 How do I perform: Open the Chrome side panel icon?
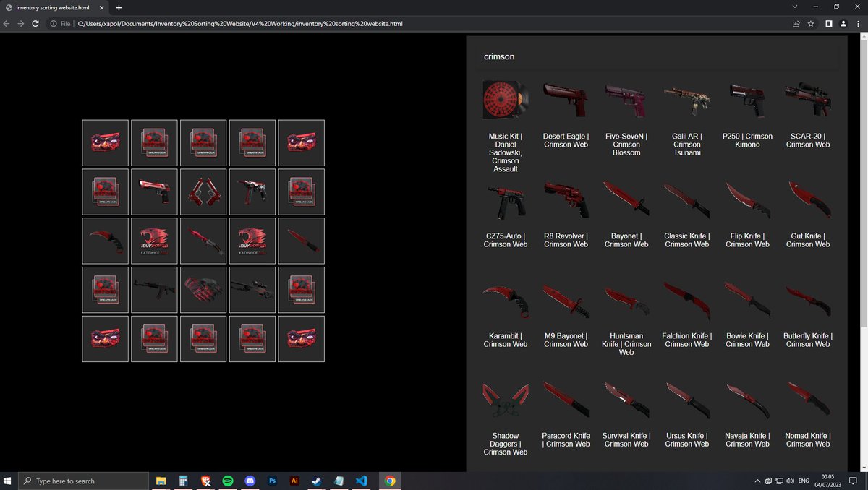point(829,23)
